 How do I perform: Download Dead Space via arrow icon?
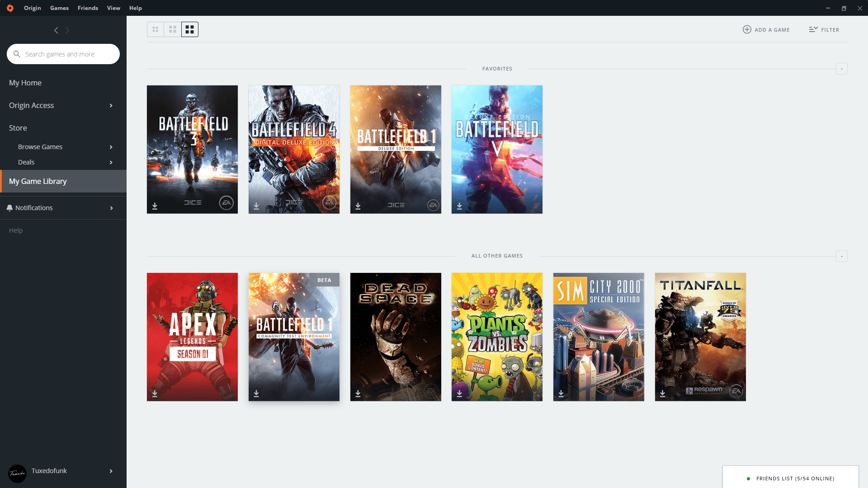pos(358,394)
